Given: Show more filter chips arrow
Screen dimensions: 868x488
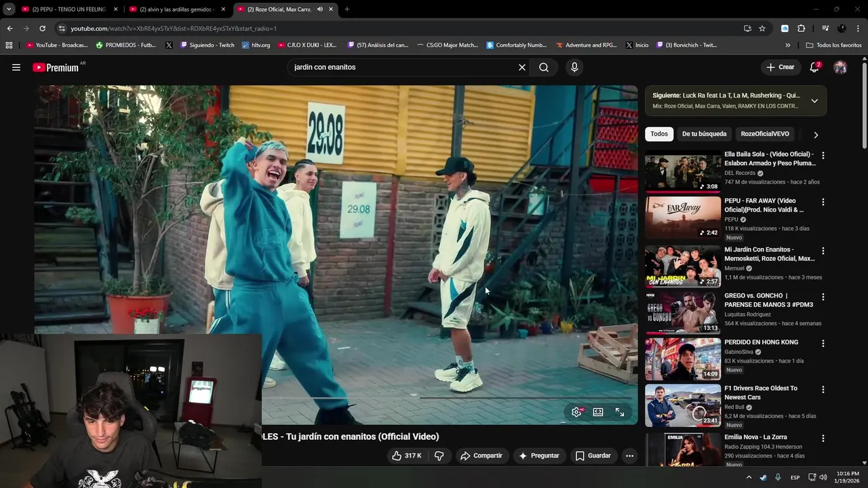Looking at the screenshot, I should point(816,135).
